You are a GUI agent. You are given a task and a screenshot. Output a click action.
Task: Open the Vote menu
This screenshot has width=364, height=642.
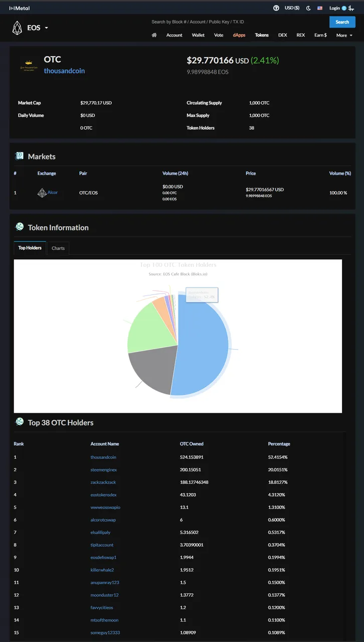(x=219, y=35)
